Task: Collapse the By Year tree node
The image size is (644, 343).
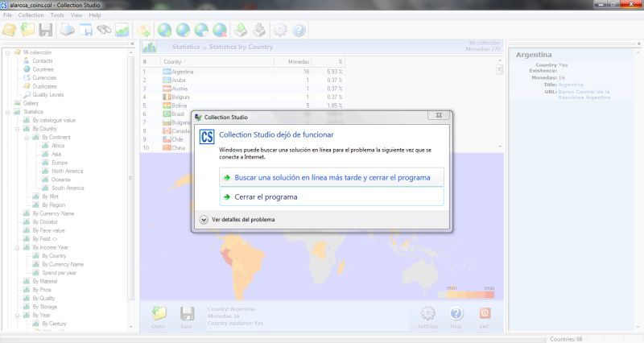Action: (x=17, y=316)
